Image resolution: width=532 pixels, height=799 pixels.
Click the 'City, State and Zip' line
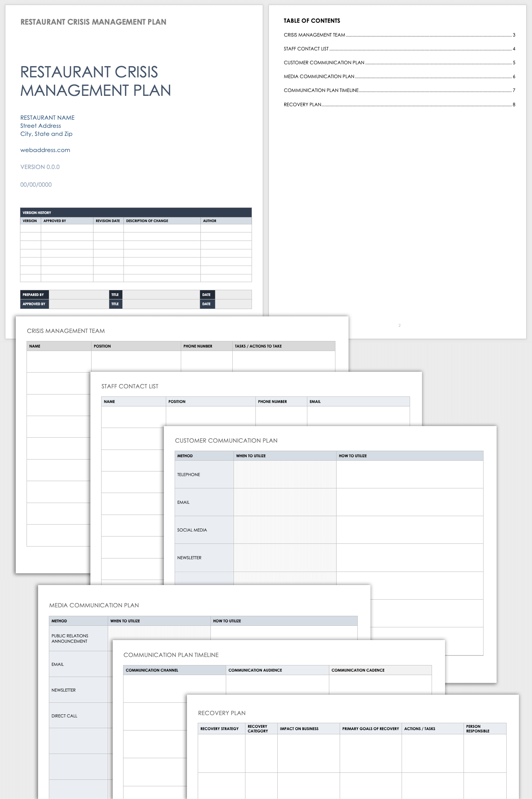pos(46,134)
